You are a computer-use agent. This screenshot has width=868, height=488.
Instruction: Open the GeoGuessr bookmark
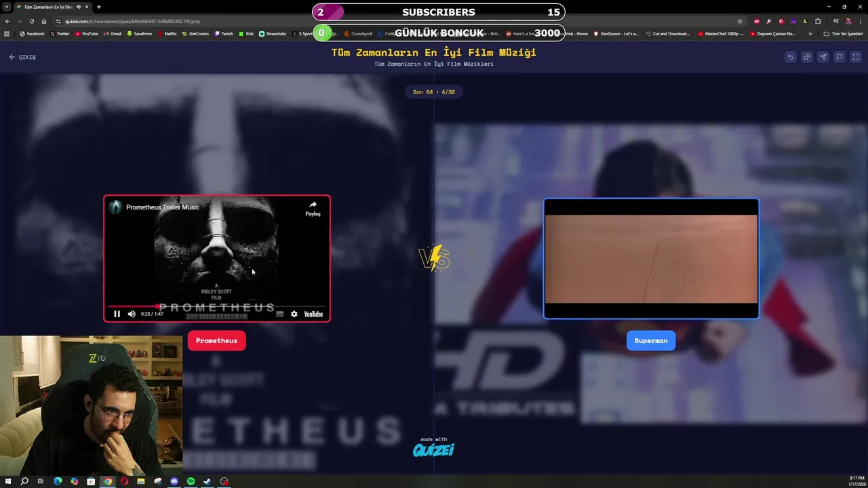pyautogui.click(x=616, y=34)
